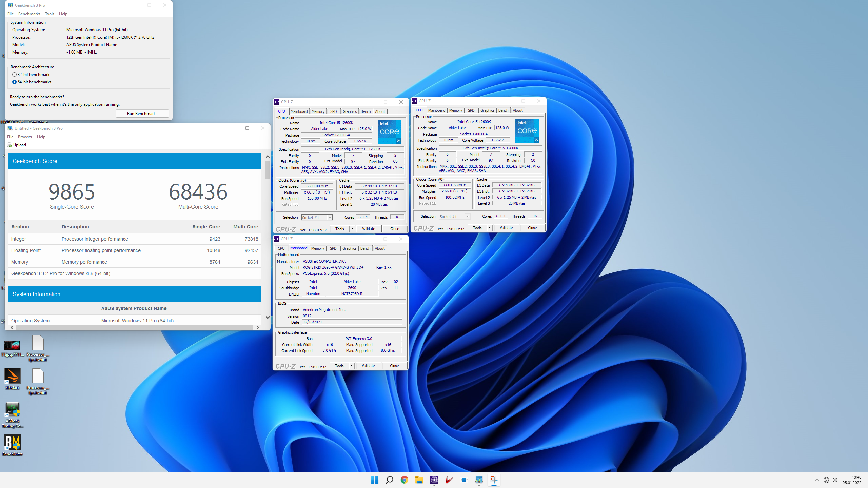Select the 3DMark desktop shortcut
Image resolution: width=868 pixels, height=488 pixels.
[13, 379]
